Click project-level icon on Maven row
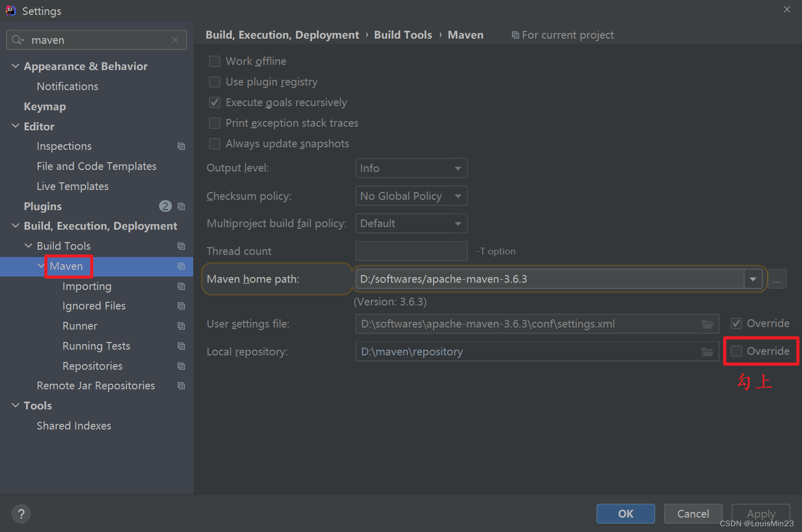This screenshot has width=802, height=532. pyautogui.click(x=181, y=266)
